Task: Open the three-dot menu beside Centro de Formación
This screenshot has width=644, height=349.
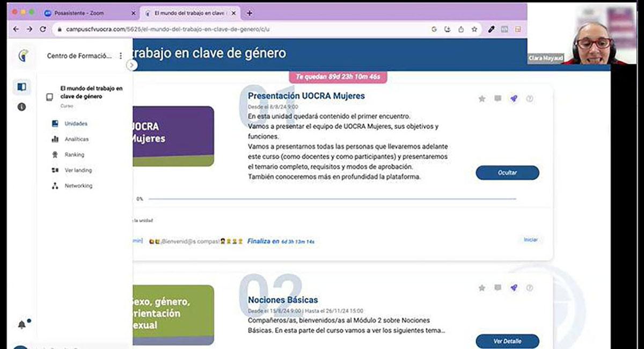Action: click(x=121, y=55)
